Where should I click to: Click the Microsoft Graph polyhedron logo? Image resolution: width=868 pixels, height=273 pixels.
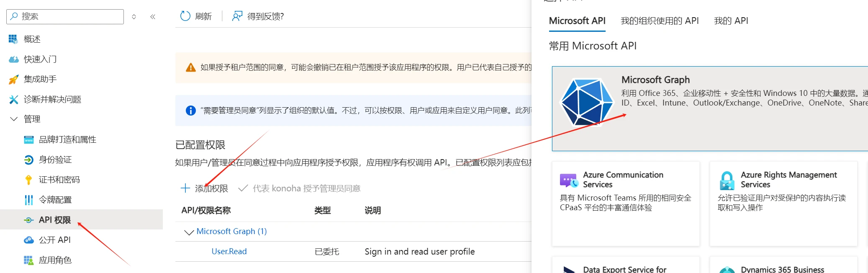coord(587,102)
